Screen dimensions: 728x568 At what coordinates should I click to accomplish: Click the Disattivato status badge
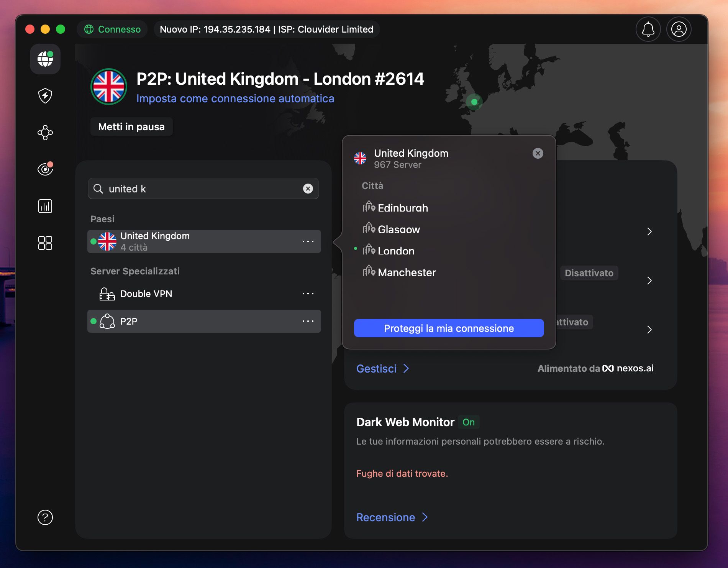tap(589, 273)
